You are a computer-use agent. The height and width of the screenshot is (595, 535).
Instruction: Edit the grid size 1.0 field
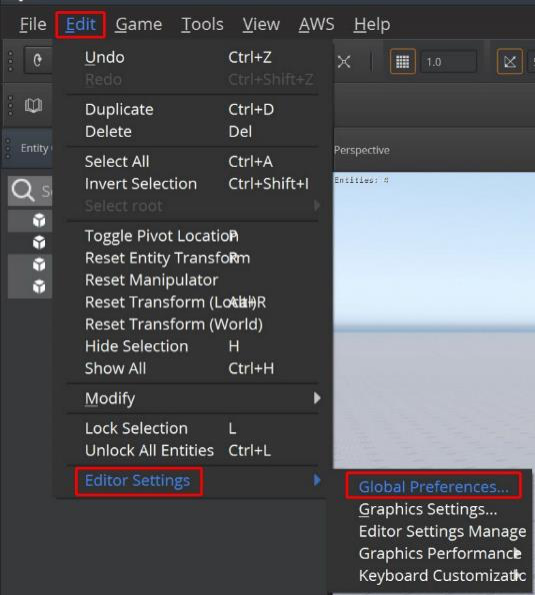449,61
